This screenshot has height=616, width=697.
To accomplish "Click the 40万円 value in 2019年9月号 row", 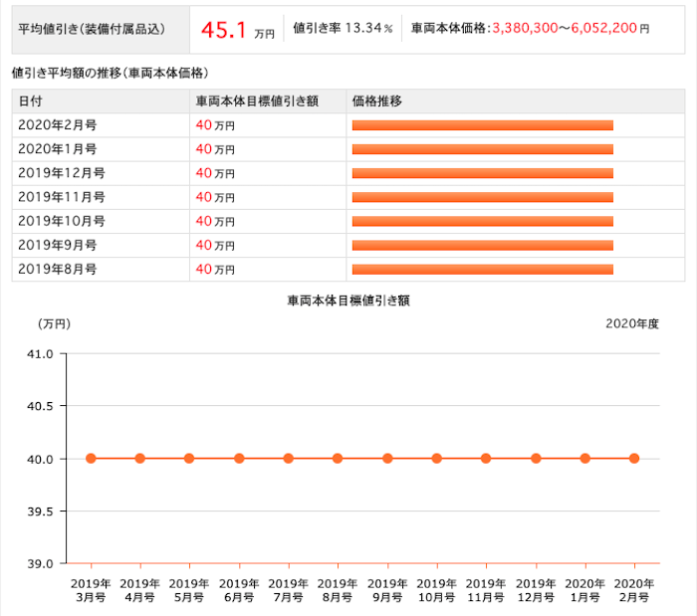I will [215, 245].
